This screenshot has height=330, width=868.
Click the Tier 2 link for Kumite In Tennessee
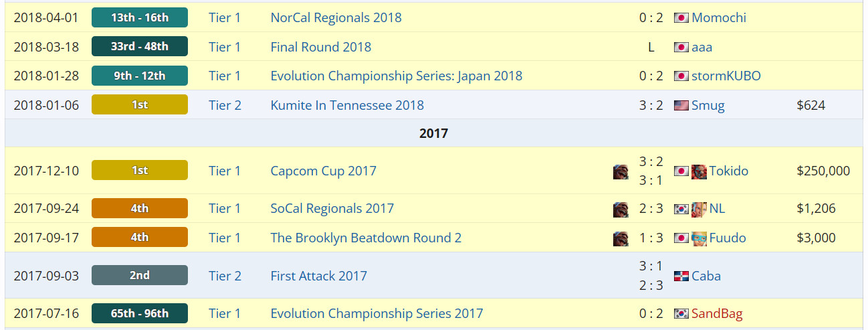click(225, 105)
